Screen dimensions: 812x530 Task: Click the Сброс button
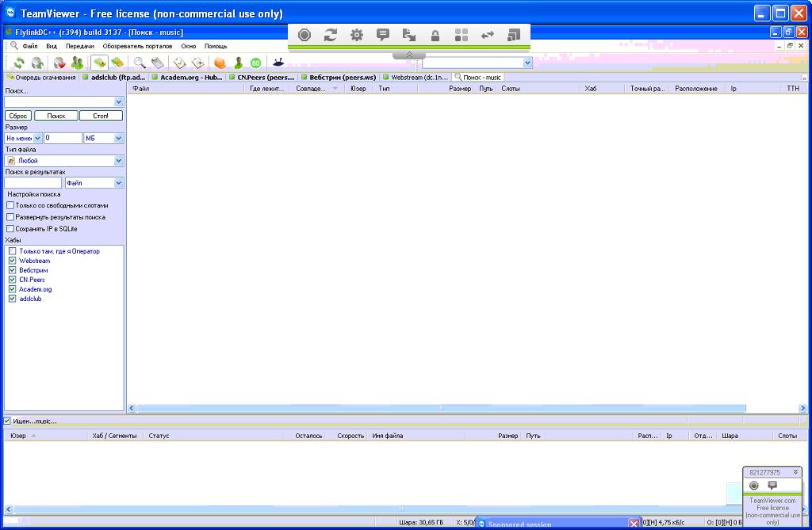click(18, 116)
